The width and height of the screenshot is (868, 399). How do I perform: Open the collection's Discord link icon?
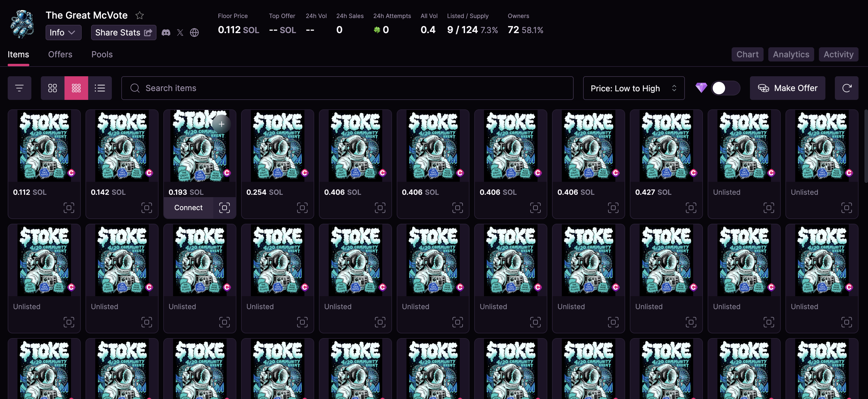pos(166,32)
